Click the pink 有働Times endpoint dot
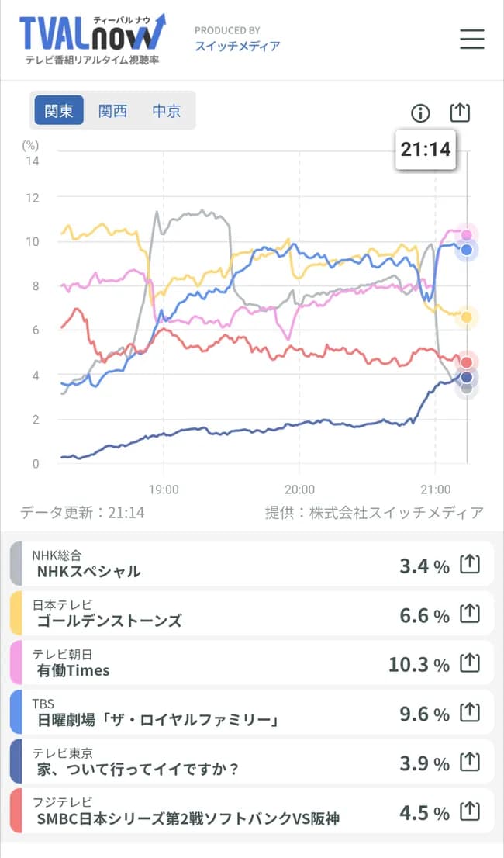Viewport: 504px width, 858px height. pyautogui.click(x=465, y=236)
